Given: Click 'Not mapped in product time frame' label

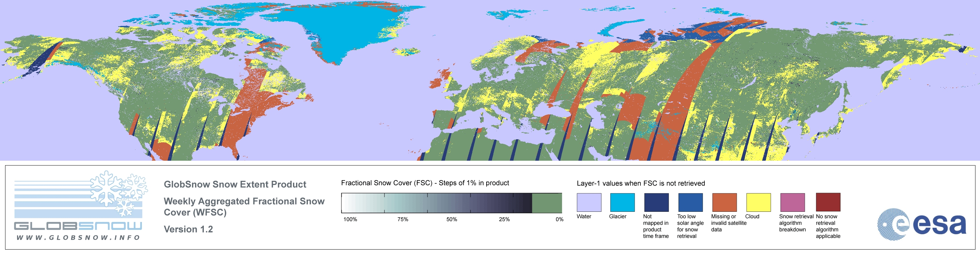Looking at the screenshot, I should pyautogui.click(x=656, y=226).
